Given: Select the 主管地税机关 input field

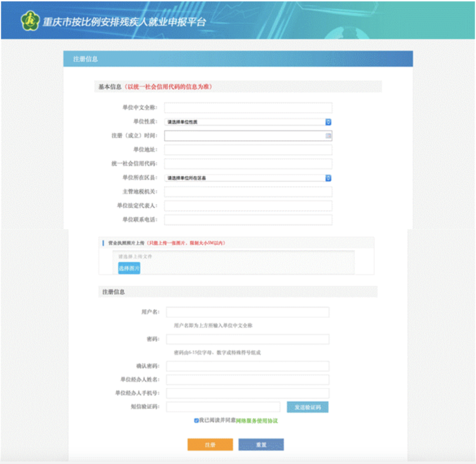Looking at the screenshot, I should [x=248, y=192].
